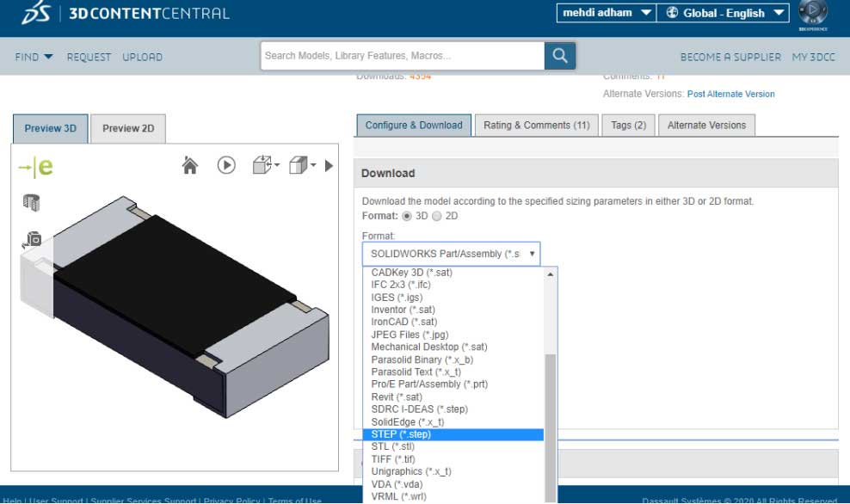Play the 3D model animation

pos(226,165)
